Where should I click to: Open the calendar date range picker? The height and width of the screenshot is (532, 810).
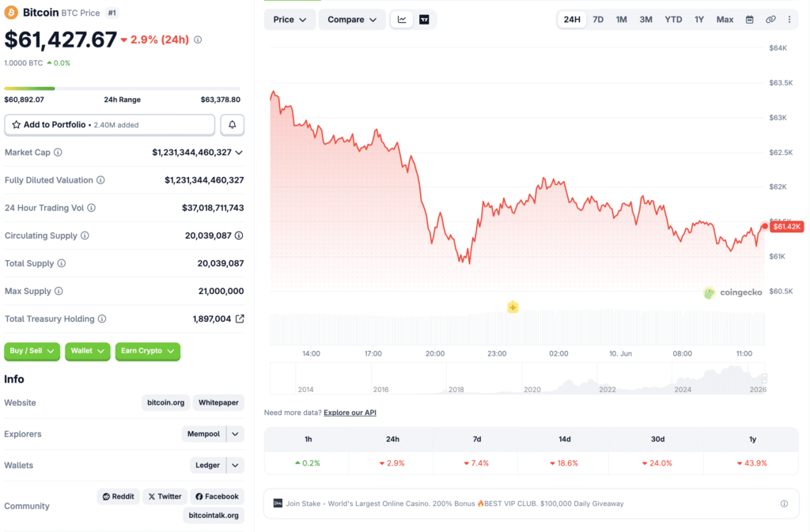click(x=750, y=20)
